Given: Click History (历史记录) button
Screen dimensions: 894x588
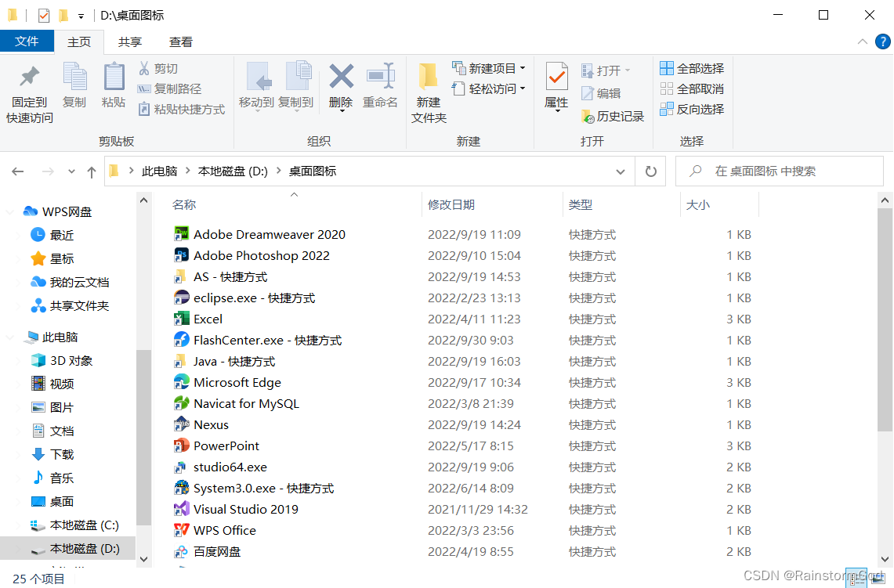Looking at the screenshot, I should [x=613, y=116].
